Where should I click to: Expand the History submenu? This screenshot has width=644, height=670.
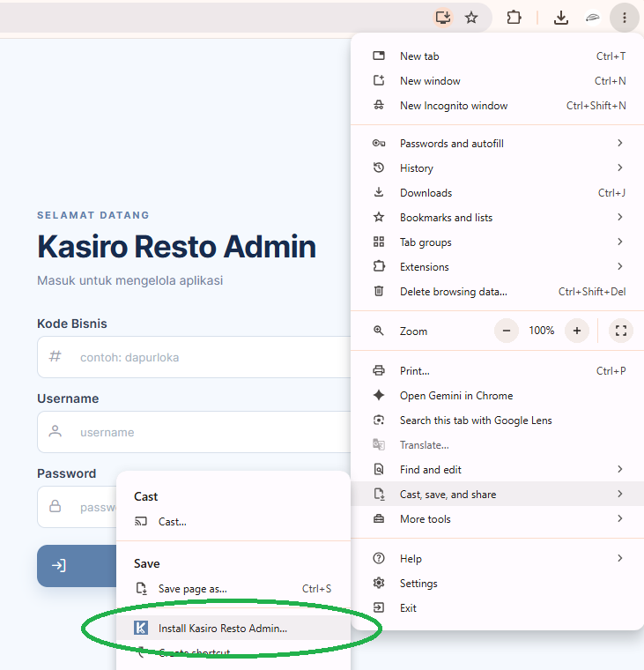point(498,168)
